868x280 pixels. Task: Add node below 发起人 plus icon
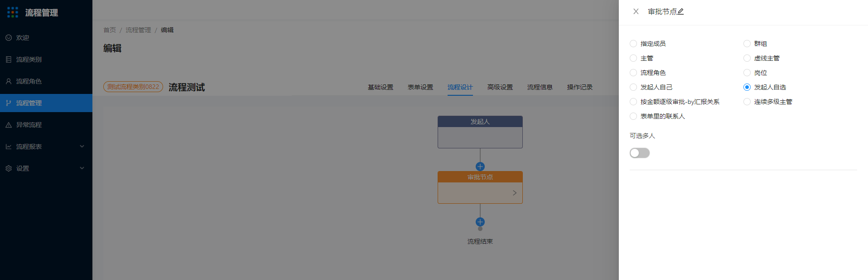[x=480, y=167]
